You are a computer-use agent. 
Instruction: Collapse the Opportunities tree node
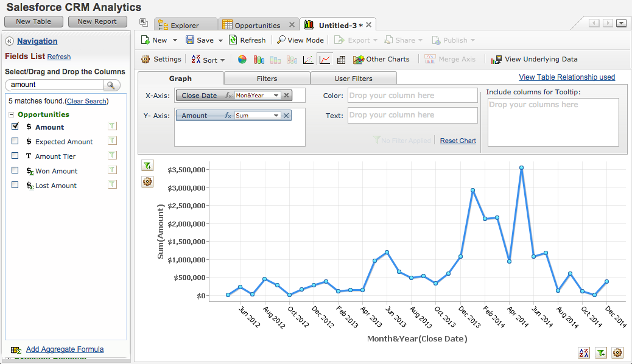click(x=12, y=114)
